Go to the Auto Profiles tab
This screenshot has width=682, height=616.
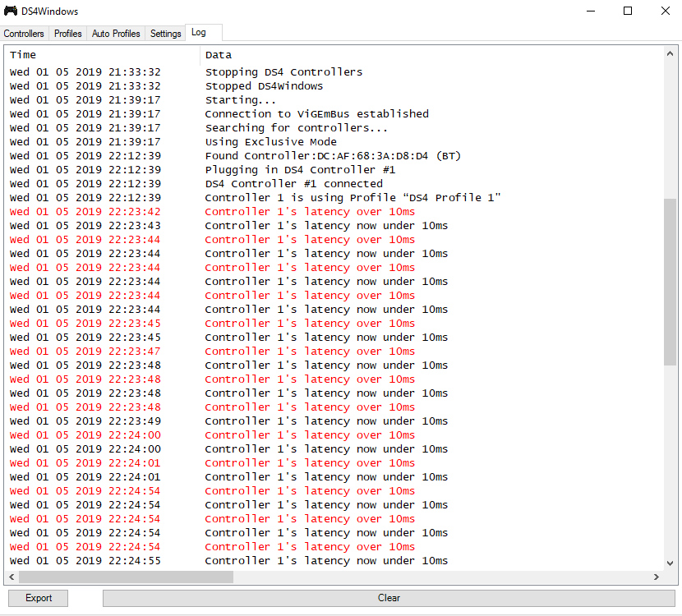[x=116, y=34]
